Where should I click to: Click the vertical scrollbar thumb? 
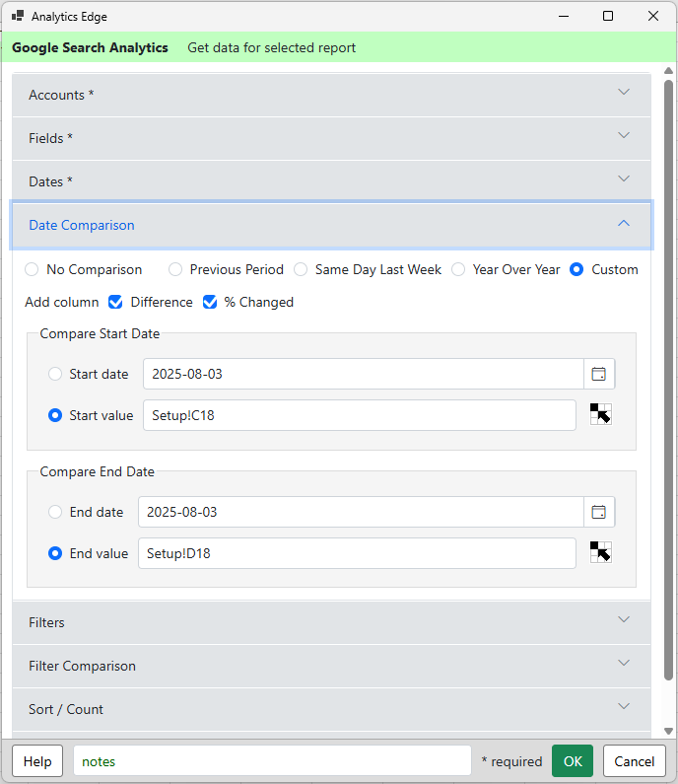(668, 380)
